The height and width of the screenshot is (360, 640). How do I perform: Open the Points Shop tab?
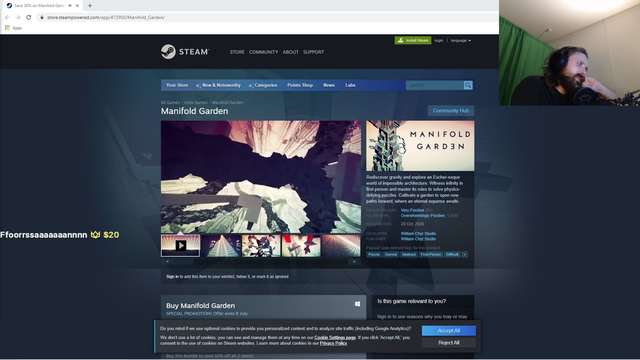(x=300, y=85)
